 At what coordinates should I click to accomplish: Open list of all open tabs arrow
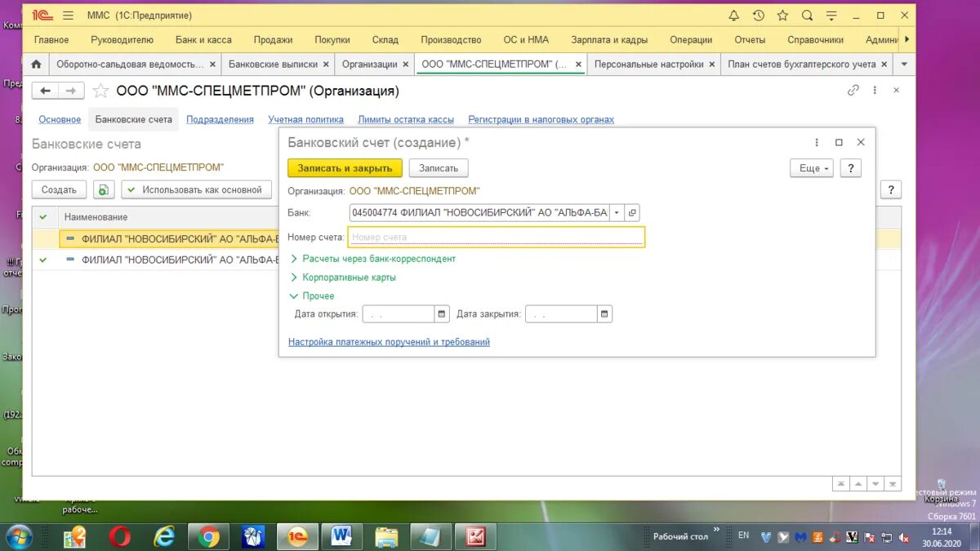coord(904,64)
